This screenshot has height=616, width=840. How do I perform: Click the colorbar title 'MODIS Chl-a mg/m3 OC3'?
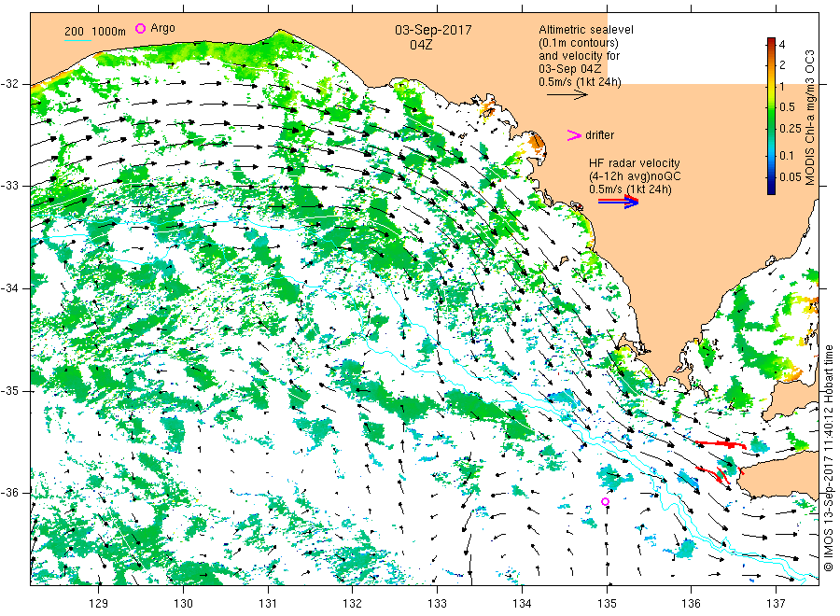click(809, 118)
